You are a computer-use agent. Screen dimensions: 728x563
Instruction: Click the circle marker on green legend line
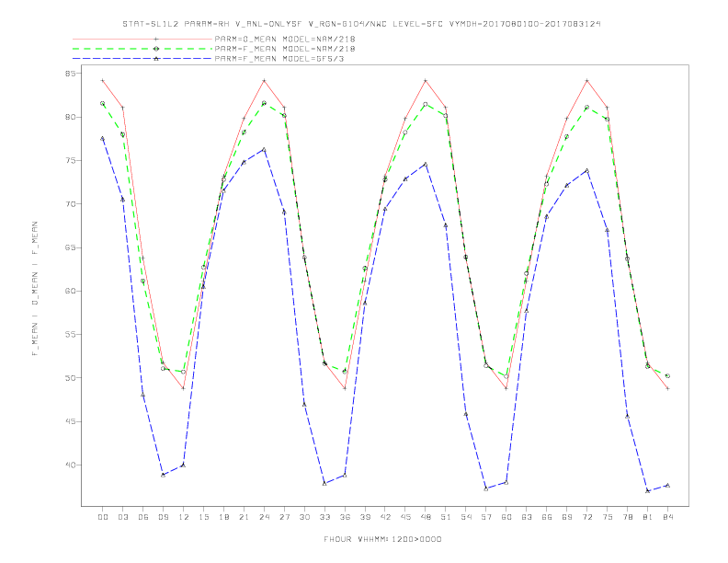(156, 49)
